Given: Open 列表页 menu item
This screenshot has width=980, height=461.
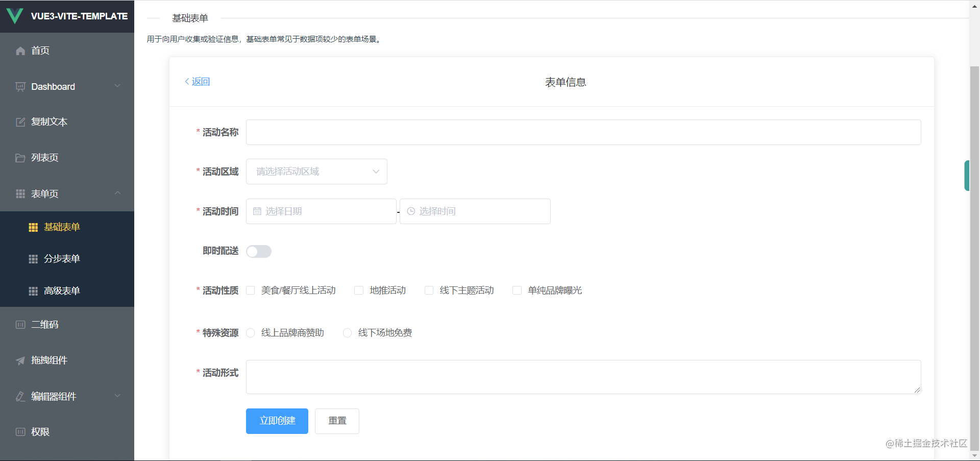Looking at the screenshot, I should pyautogui.click(x=67, y=158).
